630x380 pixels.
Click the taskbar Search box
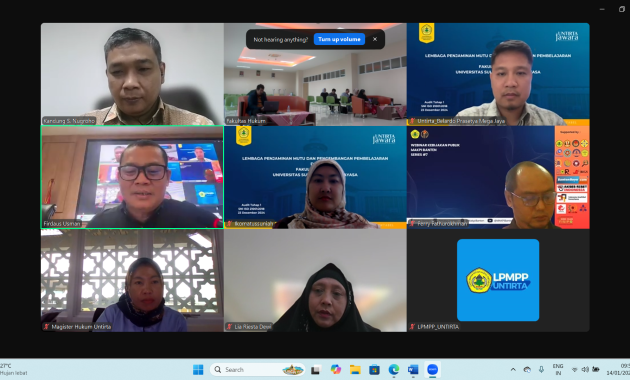258,370
